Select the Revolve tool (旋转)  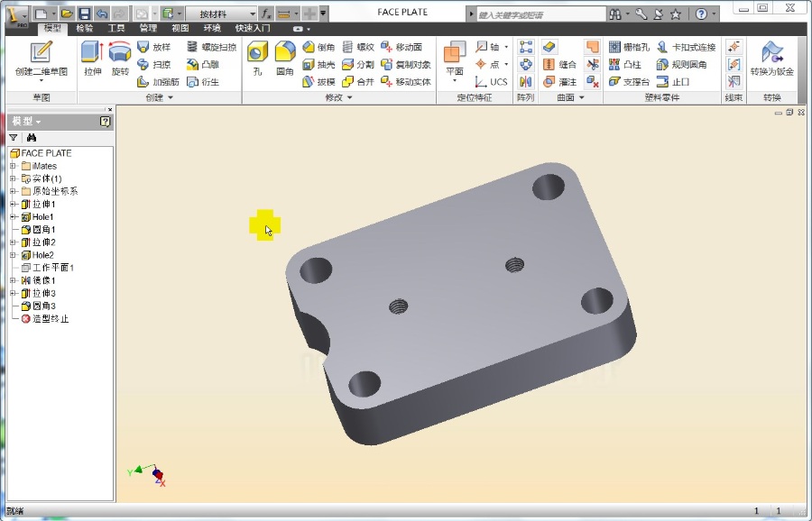click(x=120, y=59)
